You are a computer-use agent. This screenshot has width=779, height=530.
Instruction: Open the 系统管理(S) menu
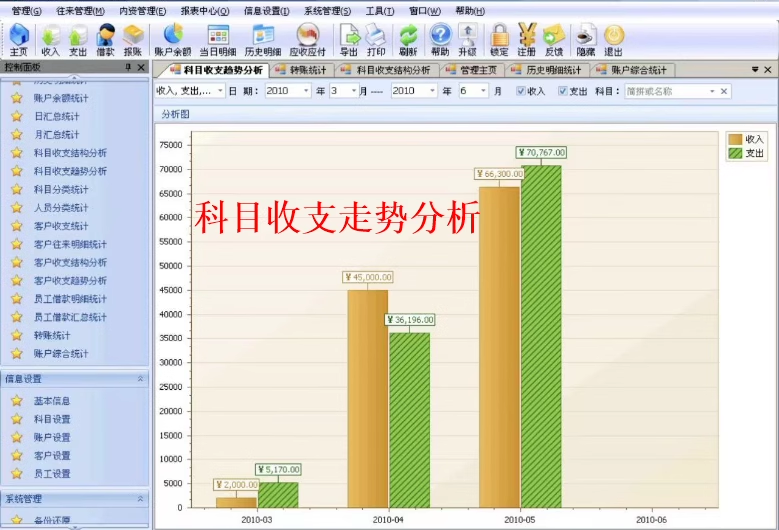click(327, 11)
